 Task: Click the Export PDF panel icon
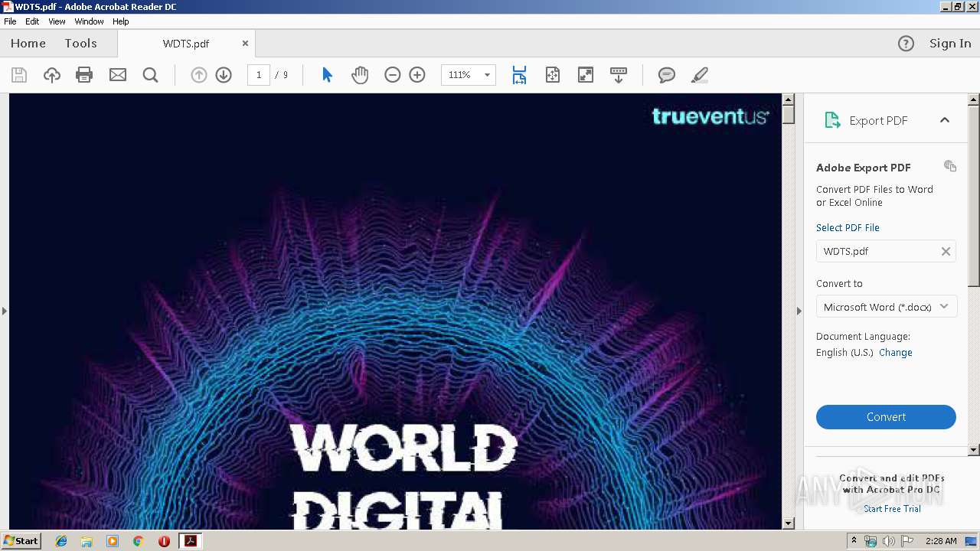pos(832,120)
